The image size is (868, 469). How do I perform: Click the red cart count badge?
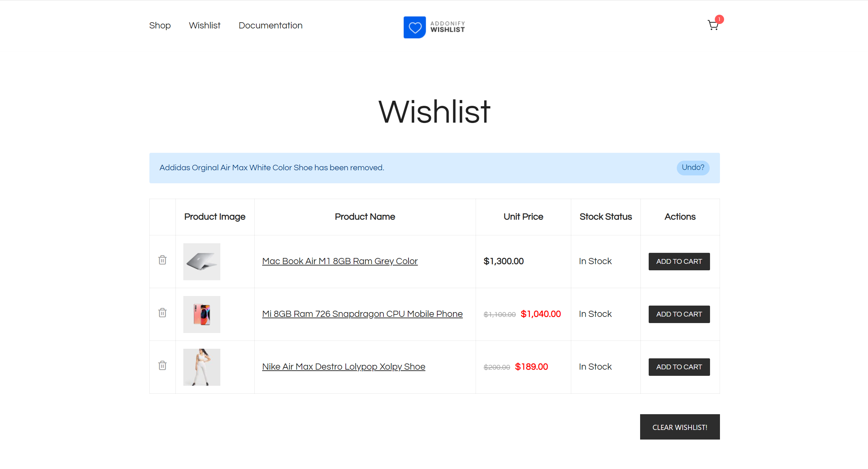[719, 19]
